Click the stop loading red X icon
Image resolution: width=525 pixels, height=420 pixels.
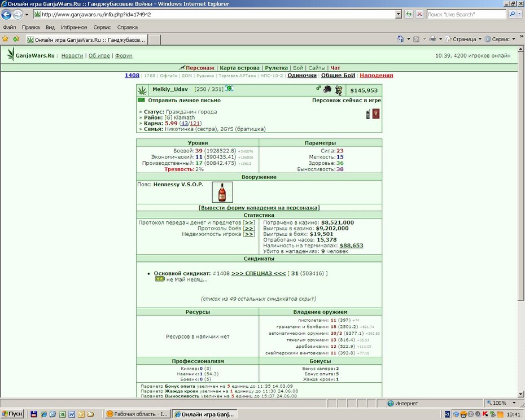point(419,15)
